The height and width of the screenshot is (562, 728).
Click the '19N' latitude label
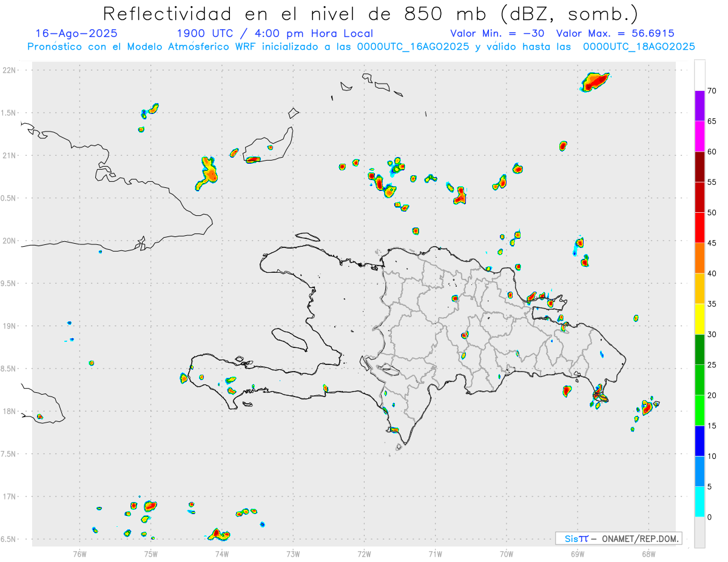coord(10,326)
